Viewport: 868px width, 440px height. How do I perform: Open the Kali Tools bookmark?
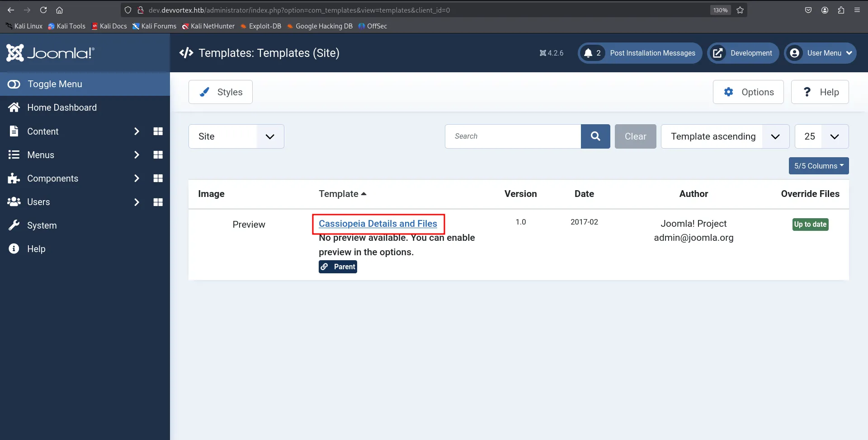[66, 26]
